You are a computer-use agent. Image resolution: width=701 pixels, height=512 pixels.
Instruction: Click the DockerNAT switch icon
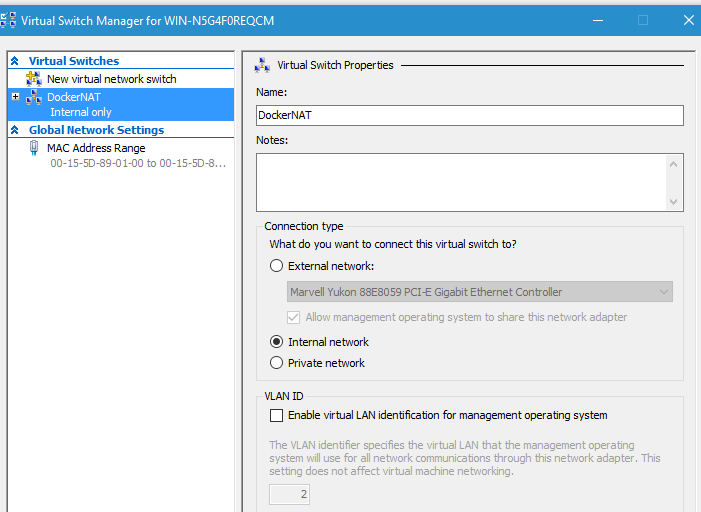[x=32, y=97]
